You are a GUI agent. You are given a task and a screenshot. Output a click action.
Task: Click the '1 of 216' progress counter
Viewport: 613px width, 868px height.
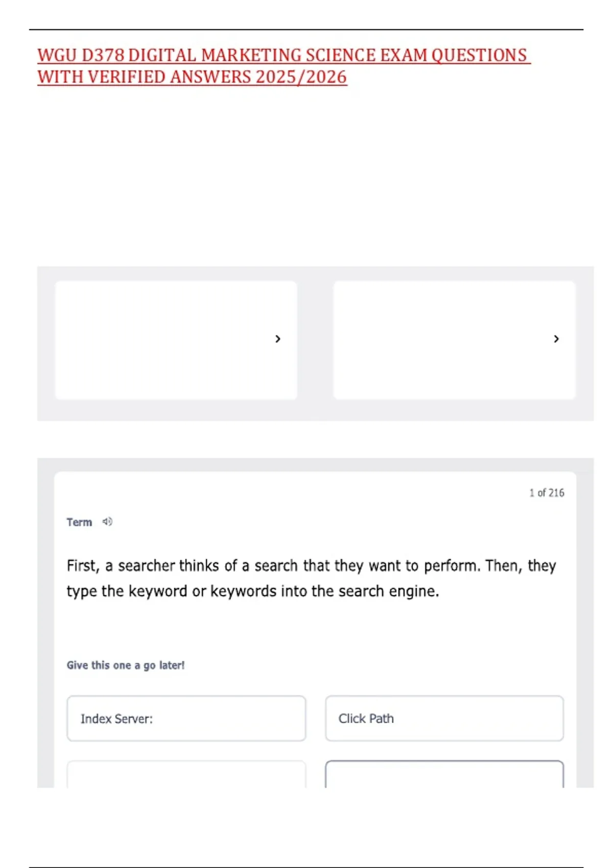[547, 493]
